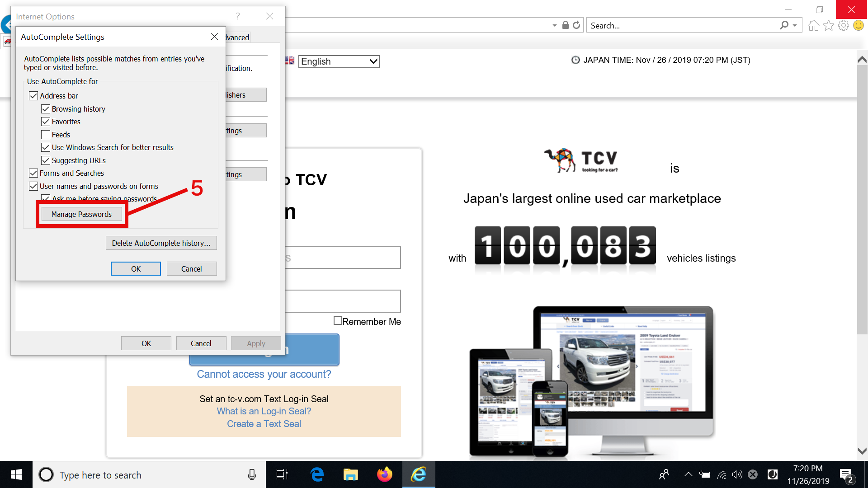This screenshot has width=868, height=488.
Task: Open the English language dropdown
Action: tap(339, 61)
